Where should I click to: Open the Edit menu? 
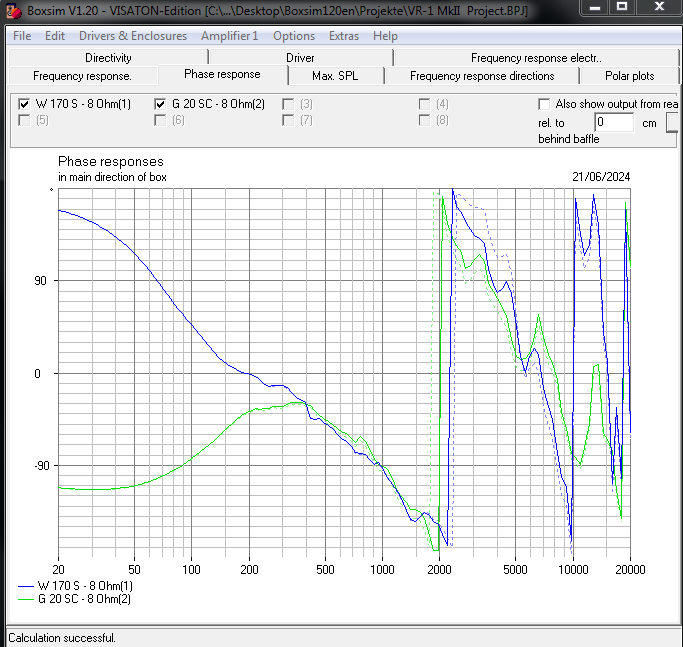(54, 36)
